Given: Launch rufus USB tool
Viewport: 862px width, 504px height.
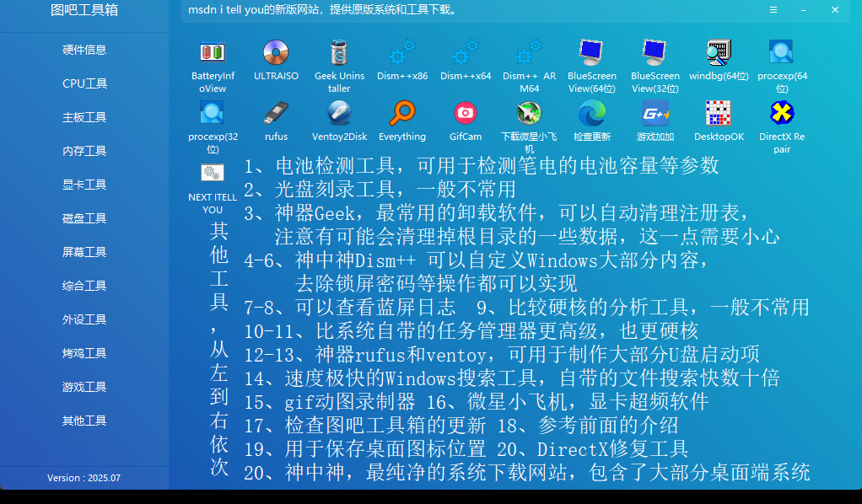Looking at the screenshot, I should tap(276, 114).
